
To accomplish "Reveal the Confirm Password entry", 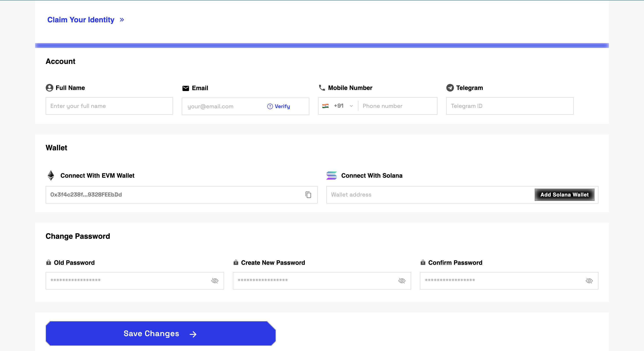I will pos(589,281).
